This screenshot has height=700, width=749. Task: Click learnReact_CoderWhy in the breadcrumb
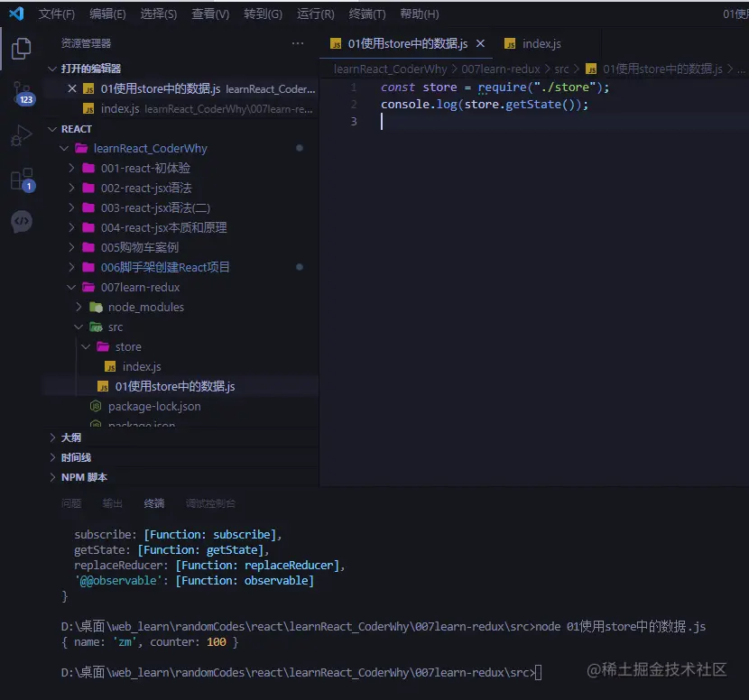(390, 69)
